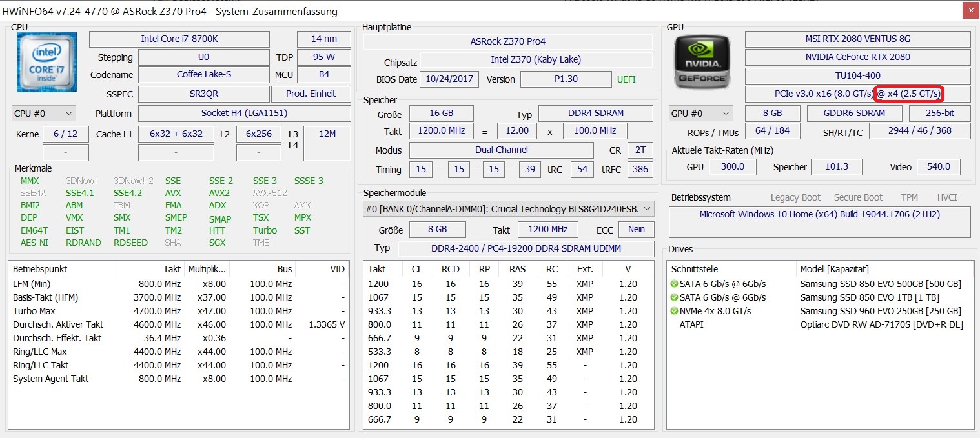Image resolution: width=980 pixels, height=438 pixels.
Task: Click the 2944 / 46 / 368 shader field
Action: (x=920, y=131)
